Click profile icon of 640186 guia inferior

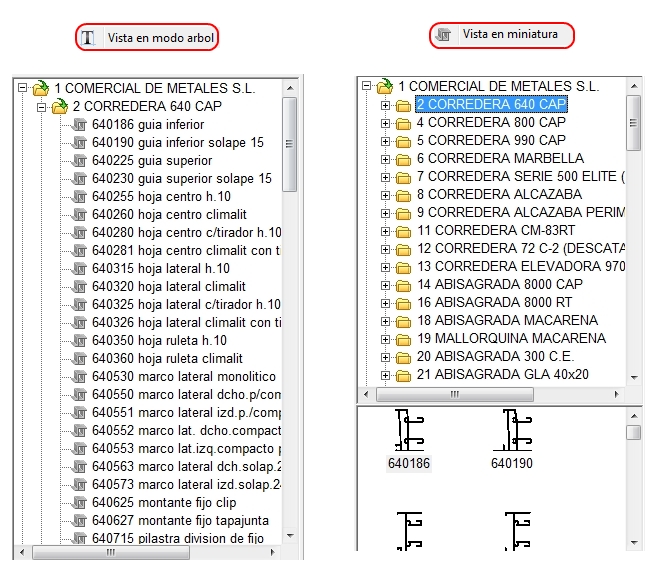[x=79, y=125]
